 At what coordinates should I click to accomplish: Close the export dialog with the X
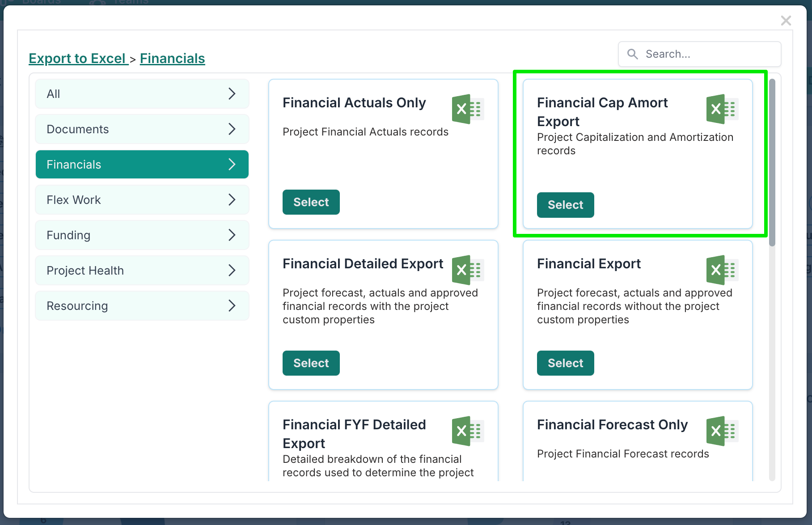pyautogui.click(x=786, y=21)
